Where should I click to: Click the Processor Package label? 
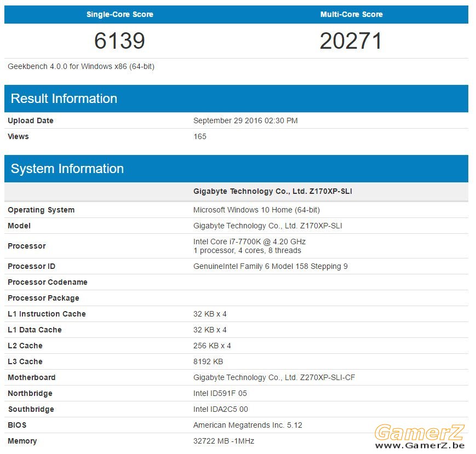point(43,298)
